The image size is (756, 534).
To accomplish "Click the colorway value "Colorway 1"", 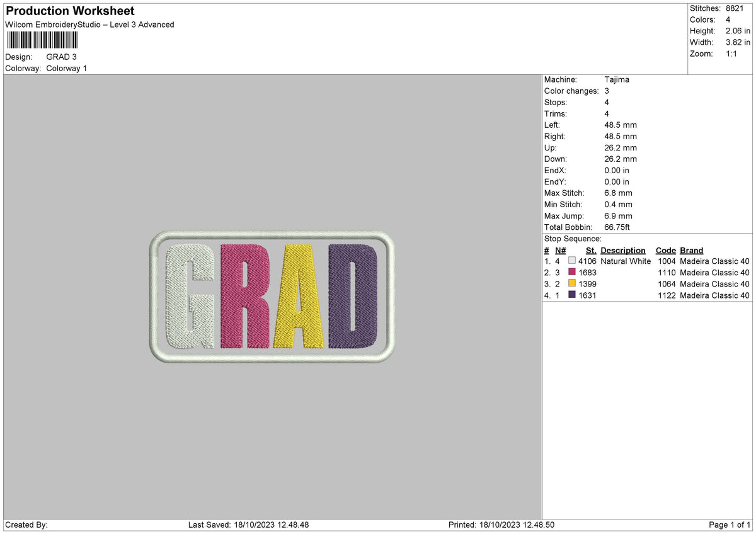I will click(67, 68).
